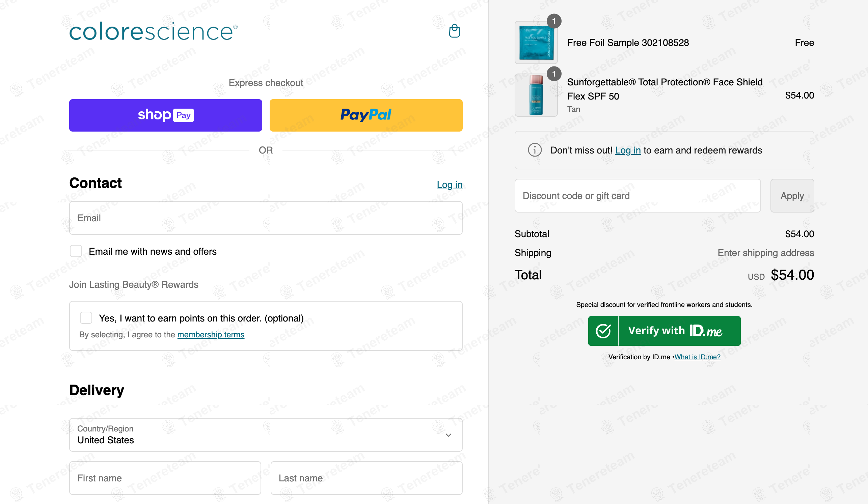
Task: Enable earn points on this order checkbox
Action: [86, 318]
